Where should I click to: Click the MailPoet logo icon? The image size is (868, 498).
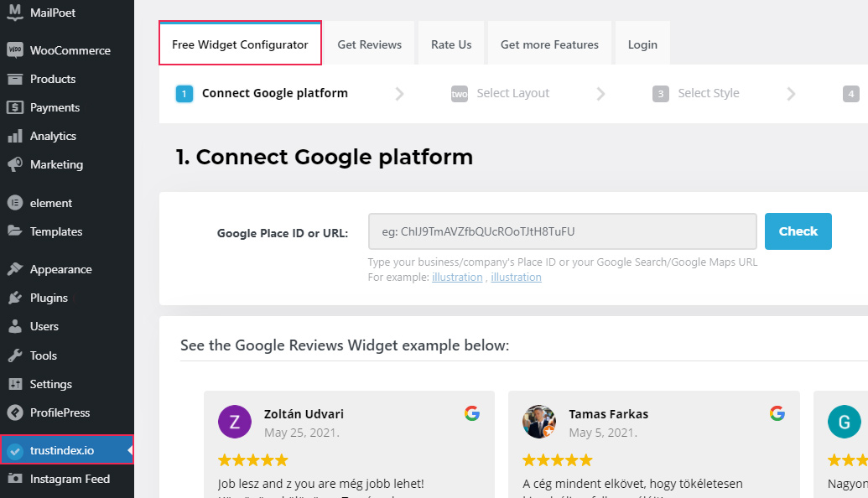click(x=15, y=13)
